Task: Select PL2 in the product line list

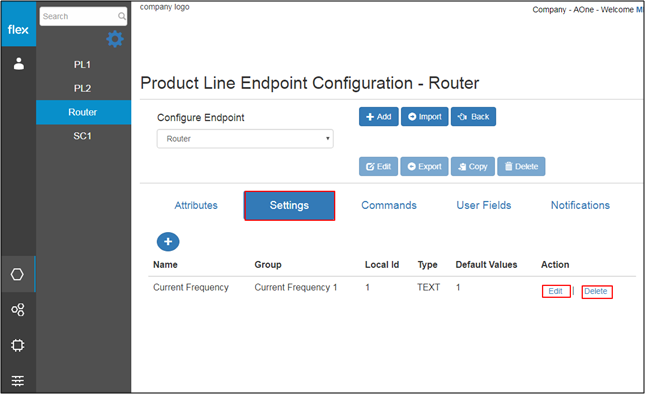Action: (x=83, y=88)
